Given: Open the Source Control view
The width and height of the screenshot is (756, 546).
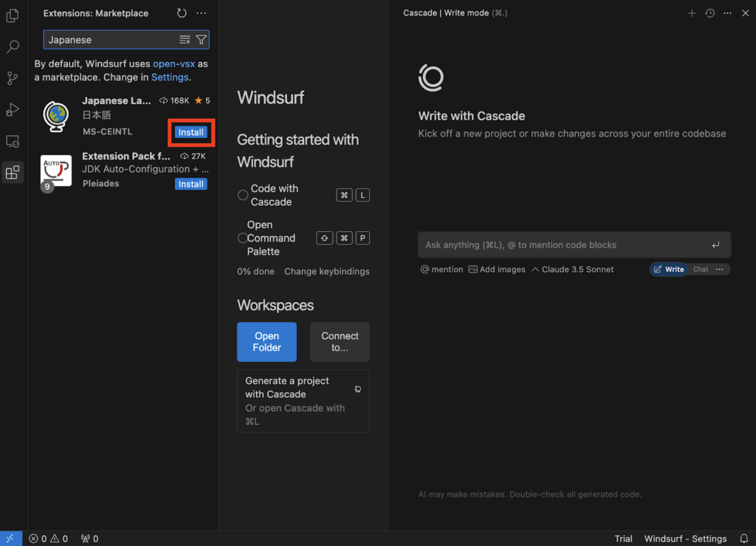Looking at the screenshot, I should [x=13, y=78].
